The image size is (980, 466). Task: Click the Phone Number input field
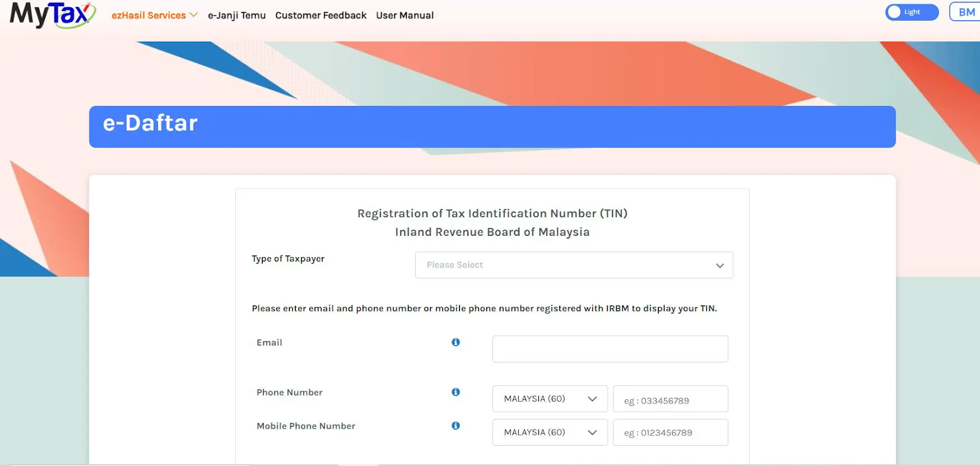[671, 399]
